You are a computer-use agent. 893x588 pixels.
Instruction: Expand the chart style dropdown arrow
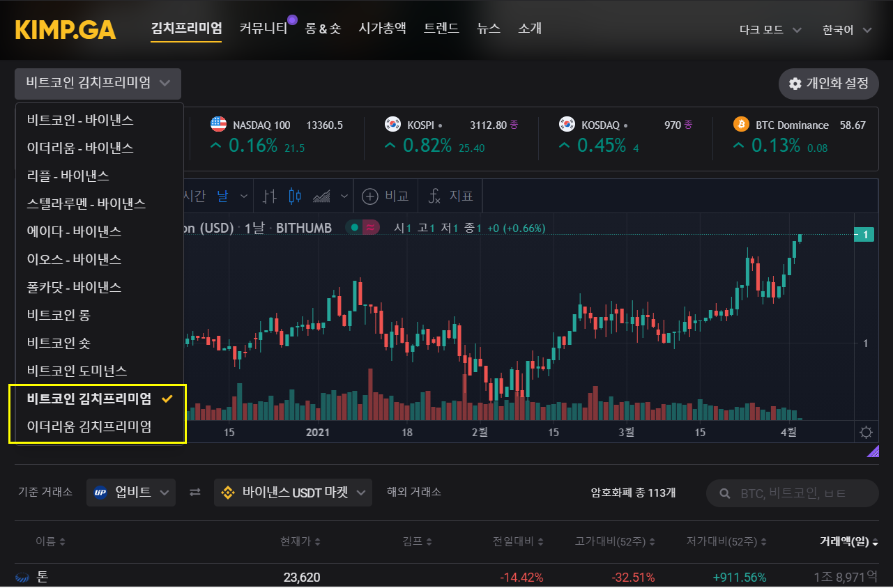coord(344,196)
